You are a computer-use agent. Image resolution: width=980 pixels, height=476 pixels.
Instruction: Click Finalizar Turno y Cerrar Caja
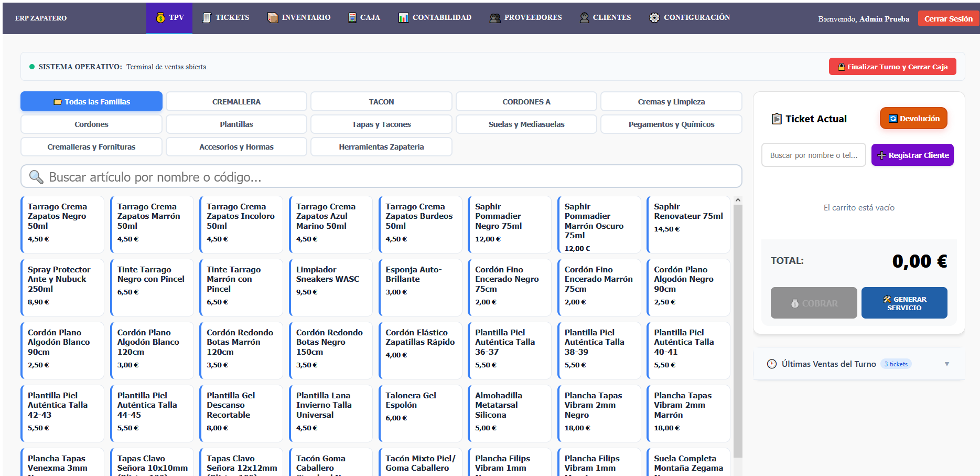click(892, 67)
